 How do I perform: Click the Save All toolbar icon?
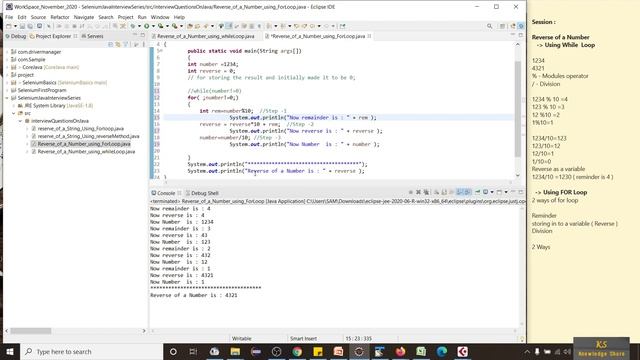tap(30, 26)
